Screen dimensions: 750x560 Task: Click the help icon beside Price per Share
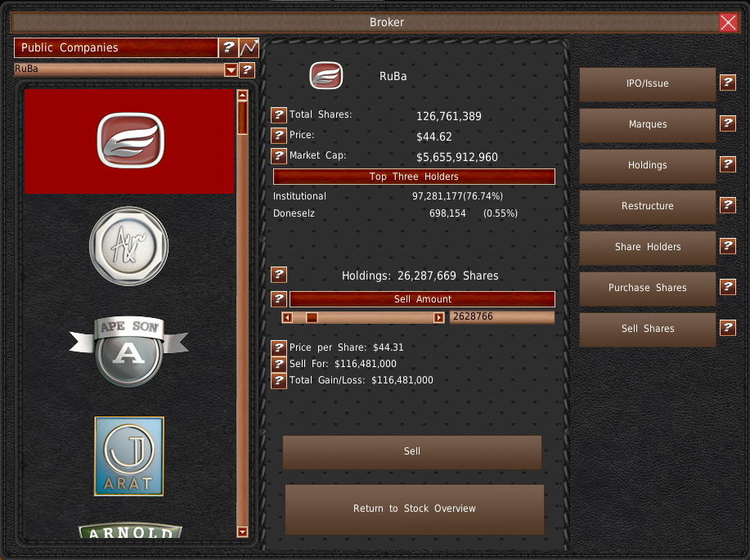(278, 347)
